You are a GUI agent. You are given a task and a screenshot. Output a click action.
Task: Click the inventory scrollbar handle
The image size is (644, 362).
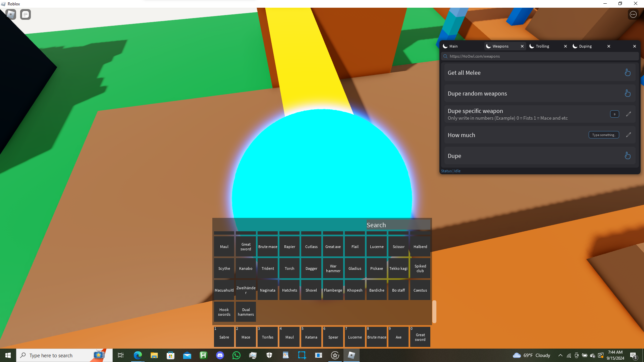pos(434,312)
